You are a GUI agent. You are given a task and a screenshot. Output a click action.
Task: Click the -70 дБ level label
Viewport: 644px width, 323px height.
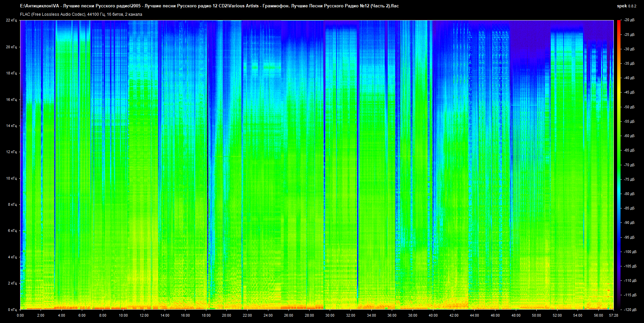click(x=629, y=165)
